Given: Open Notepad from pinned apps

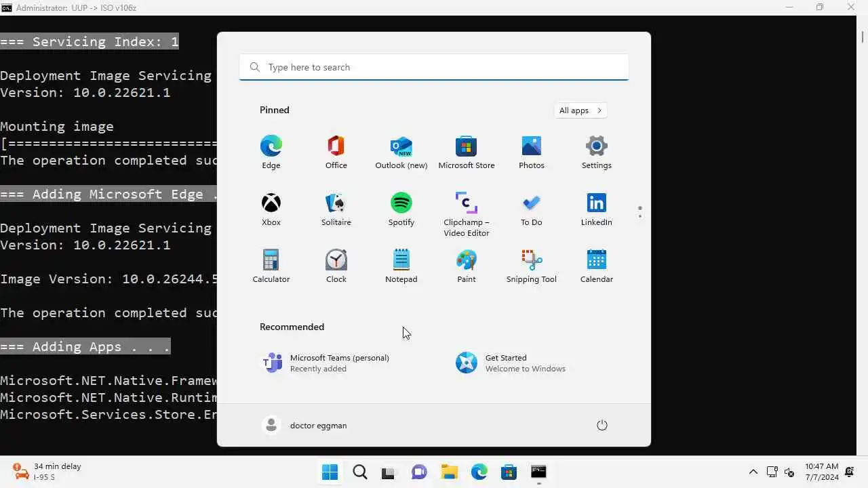Looking at the screenshot, I should 401,266.
